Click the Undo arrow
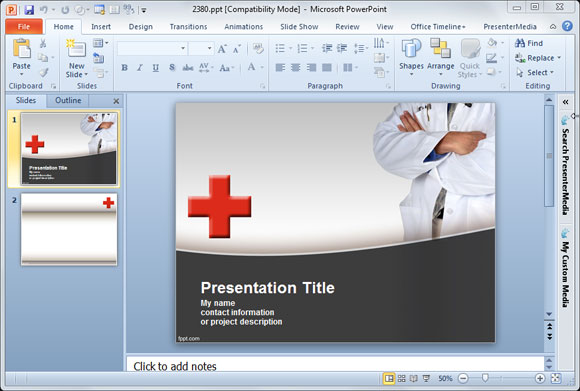The image size is (580, 391). coord(43,10)
